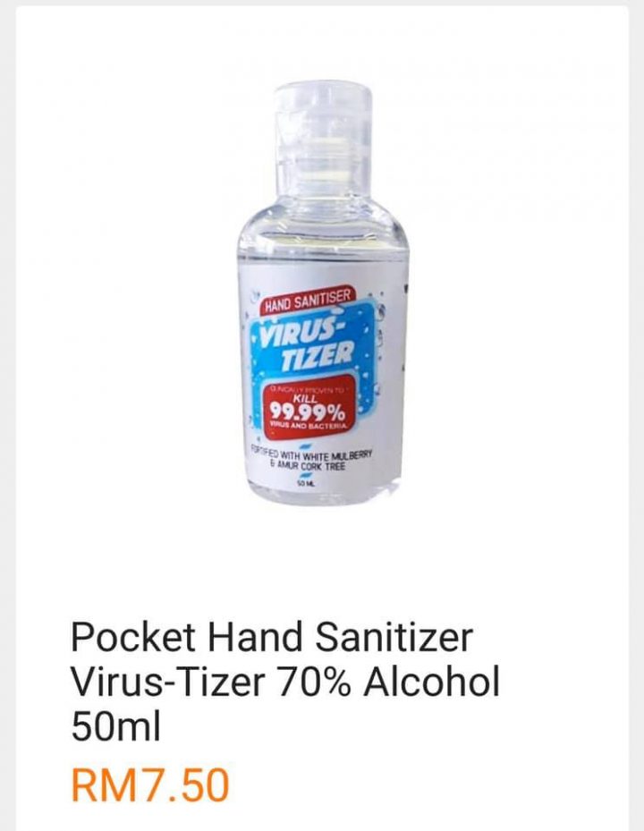This screenshot has width=644, height=831.
Task: Open the Virus-Tizer bottle product image
Action: [322, 293]
